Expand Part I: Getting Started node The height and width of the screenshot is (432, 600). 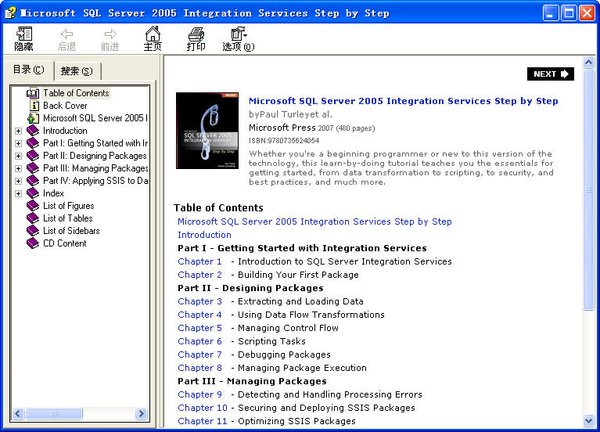pyautogui.click(x=18, y=143)
